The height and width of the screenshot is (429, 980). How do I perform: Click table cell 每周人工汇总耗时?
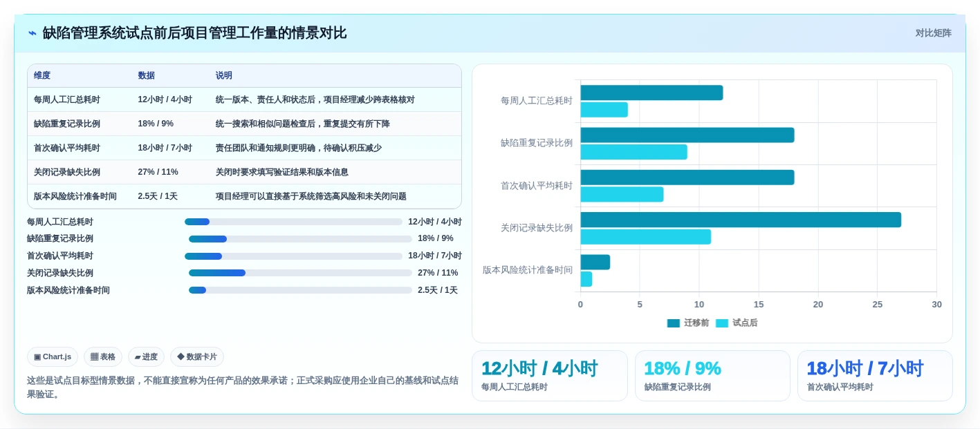tap(67, 99)
